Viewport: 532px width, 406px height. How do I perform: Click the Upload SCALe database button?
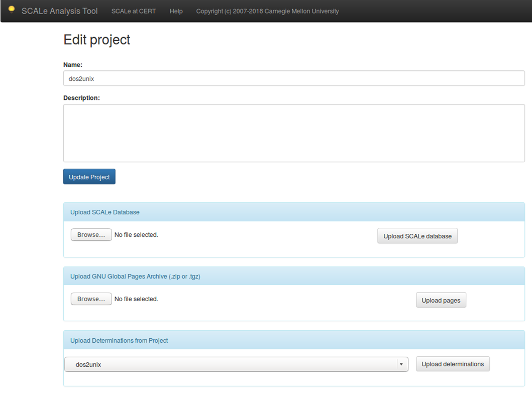pyautogui.click(x=417, y=236)
